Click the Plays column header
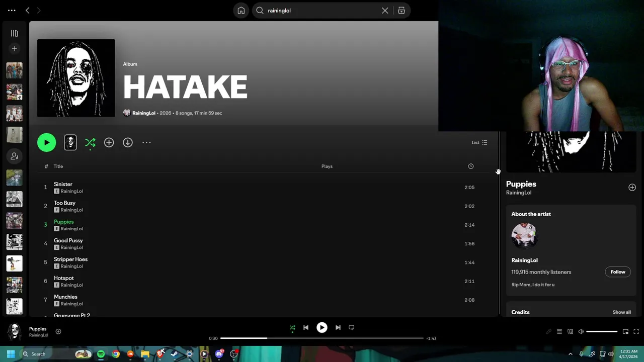Viewport: 644px width, 362px height. pos(327,166)
